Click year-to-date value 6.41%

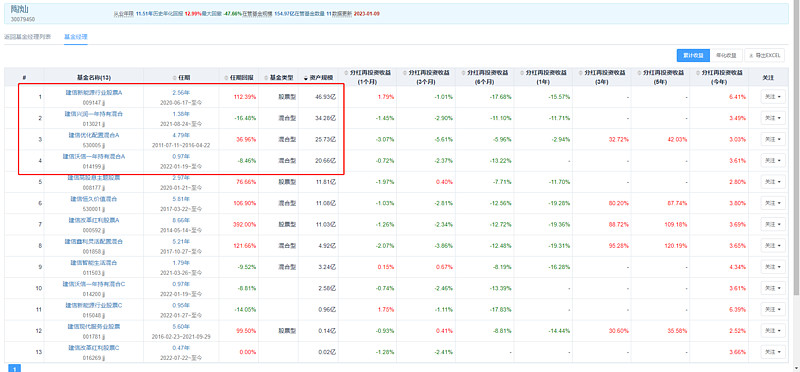pos(738,97)
